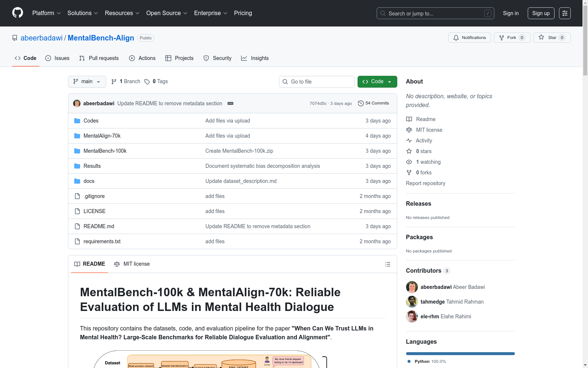Expand the Resources menu
588x368 pixels.
(x=122, y=13)
